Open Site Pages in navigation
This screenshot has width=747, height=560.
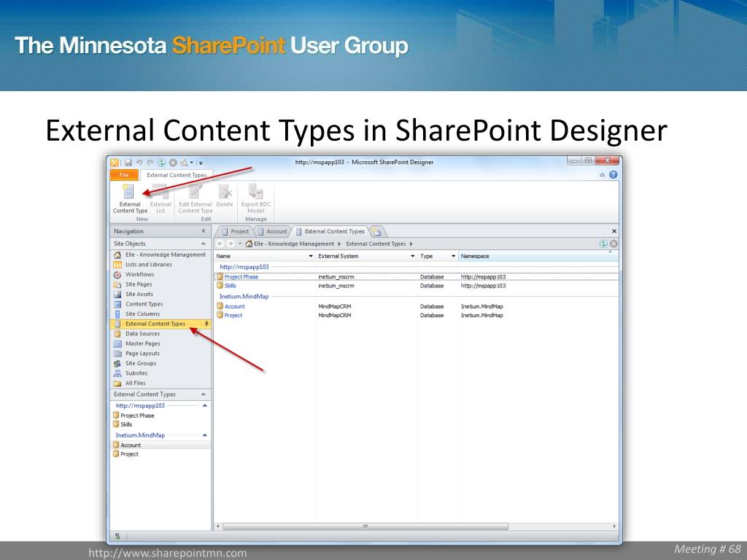pyautogui.click(x=160, y=284)
